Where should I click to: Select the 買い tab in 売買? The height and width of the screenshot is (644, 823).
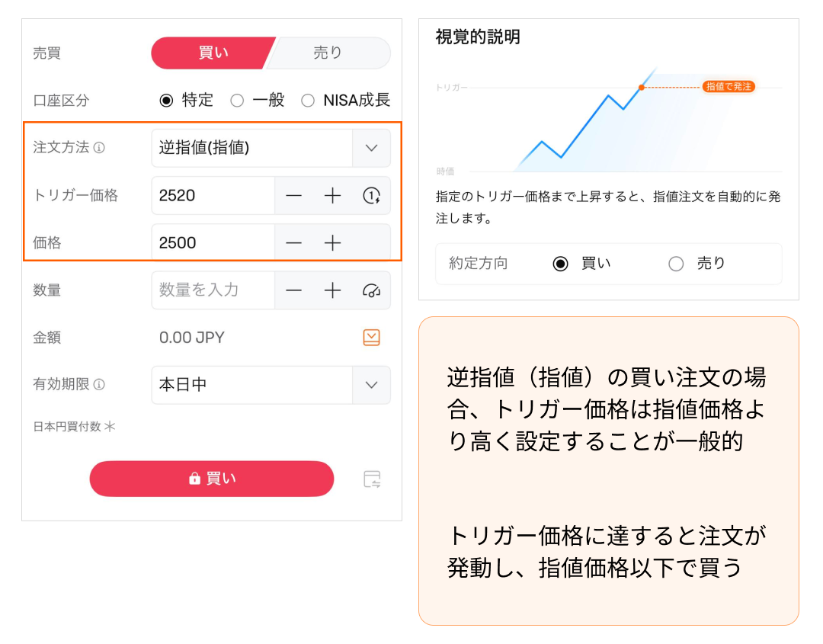point(212,53)
